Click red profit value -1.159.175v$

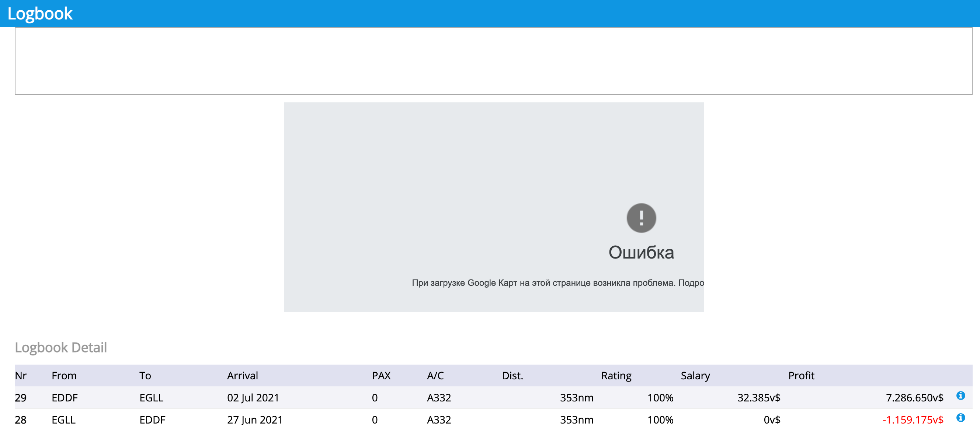pyautogui.click(x=913, y=420)
